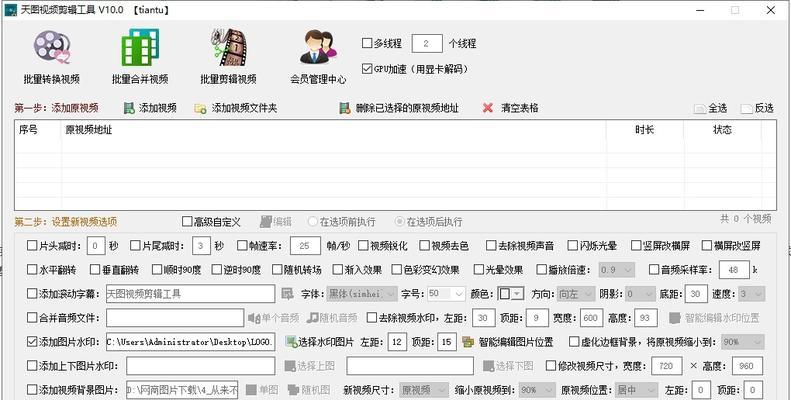Open the 速度 3 dropdown
This screenshot has width=791, height=400.
click(752, 294)
